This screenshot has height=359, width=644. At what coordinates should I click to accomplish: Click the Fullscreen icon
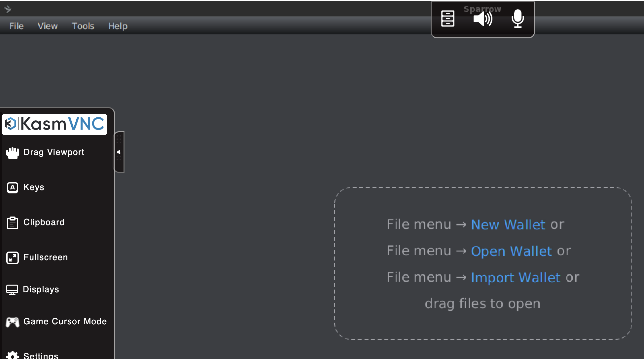[x=13, y=258]
